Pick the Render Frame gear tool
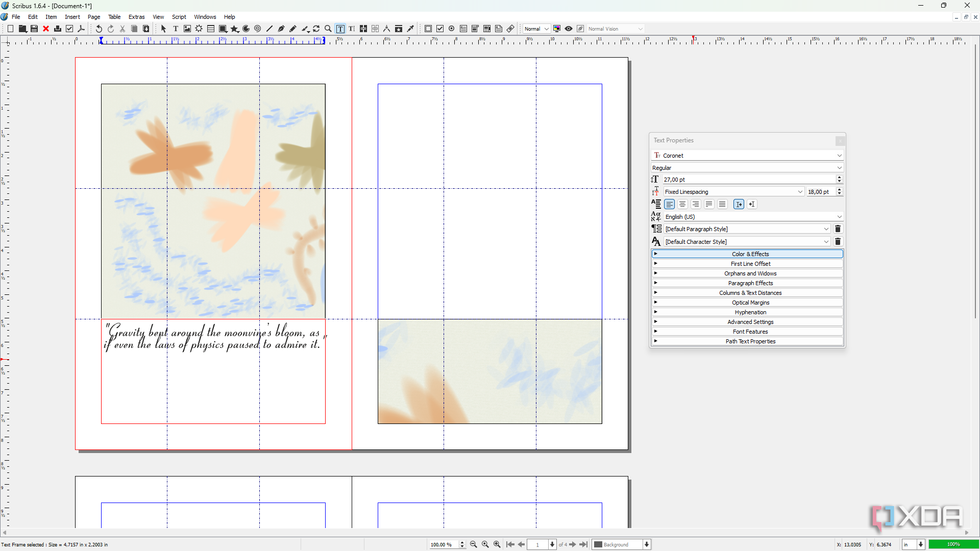 pyautogui.click(x=199, y=29)
